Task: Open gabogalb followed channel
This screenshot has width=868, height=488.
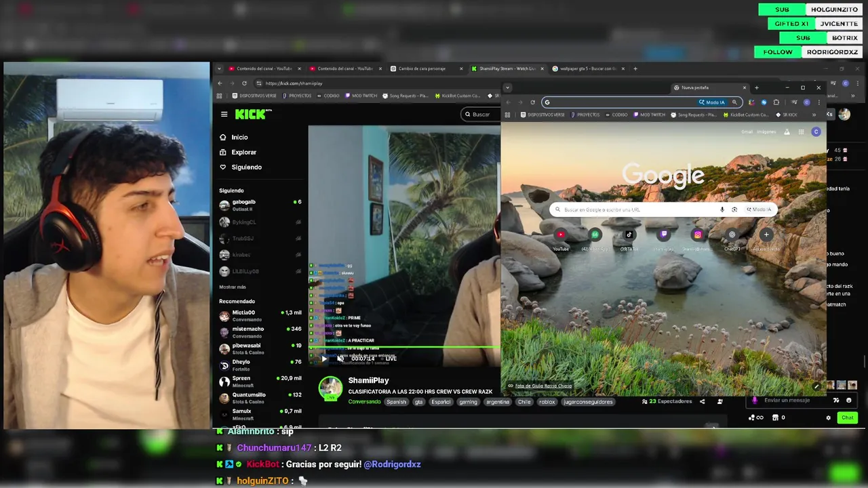Action: click(260, 205)
